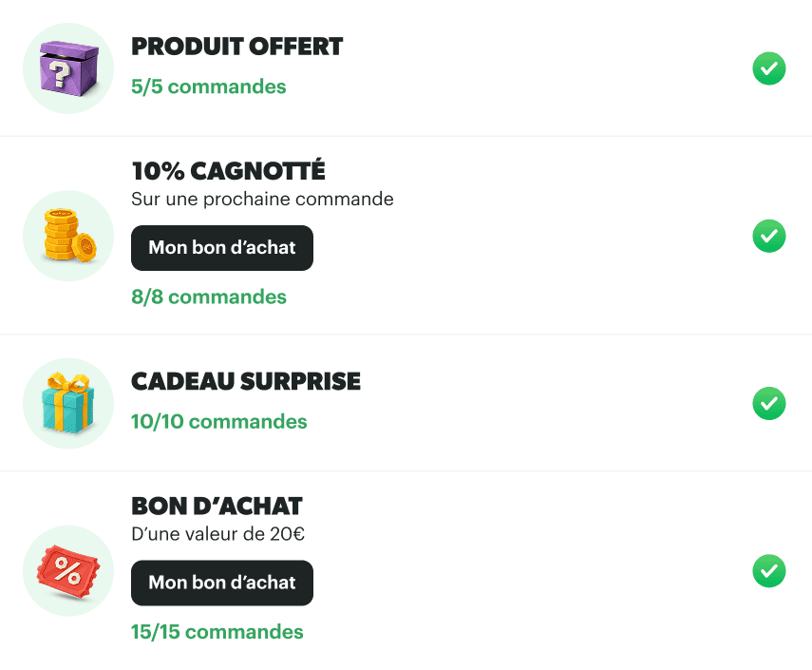Screen dimensions: 812x670
Task: Click the 8/8 commandes progress label
Action: pos(208,297)
